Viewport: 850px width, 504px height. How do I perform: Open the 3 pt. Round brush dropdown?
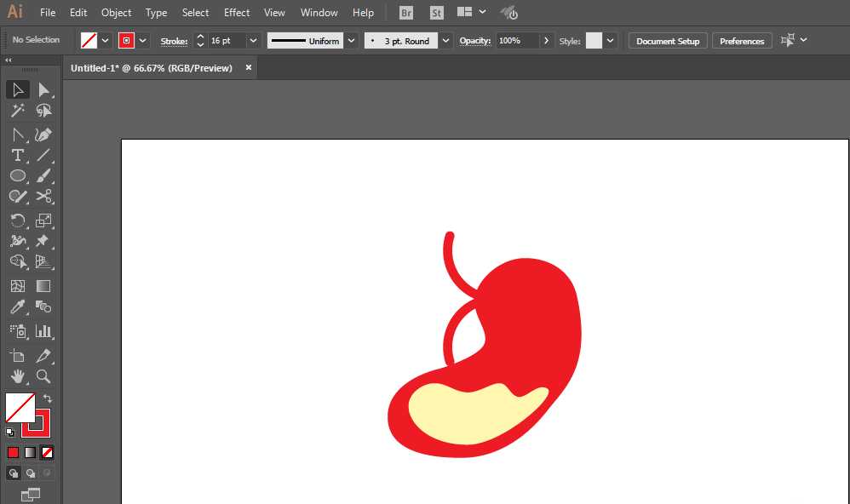[445, 40]
